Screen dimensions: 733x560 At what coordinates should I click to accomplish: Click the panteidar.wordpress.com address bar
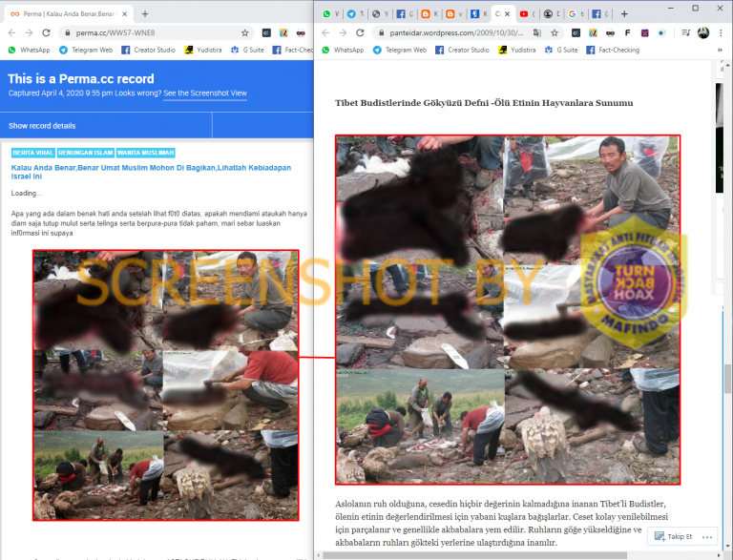pos(457,32)
